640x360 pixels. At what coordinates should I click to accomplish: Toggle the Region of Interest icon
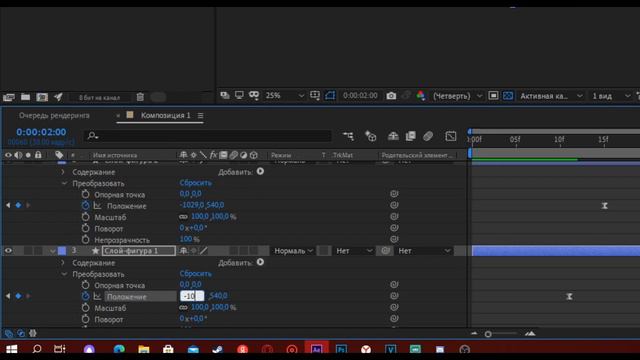coord(493,96)
